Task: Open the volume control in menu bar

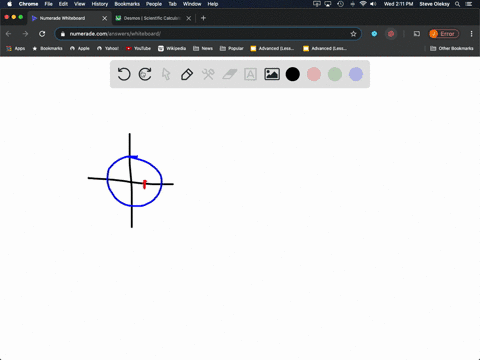Action: pos(373,4)
